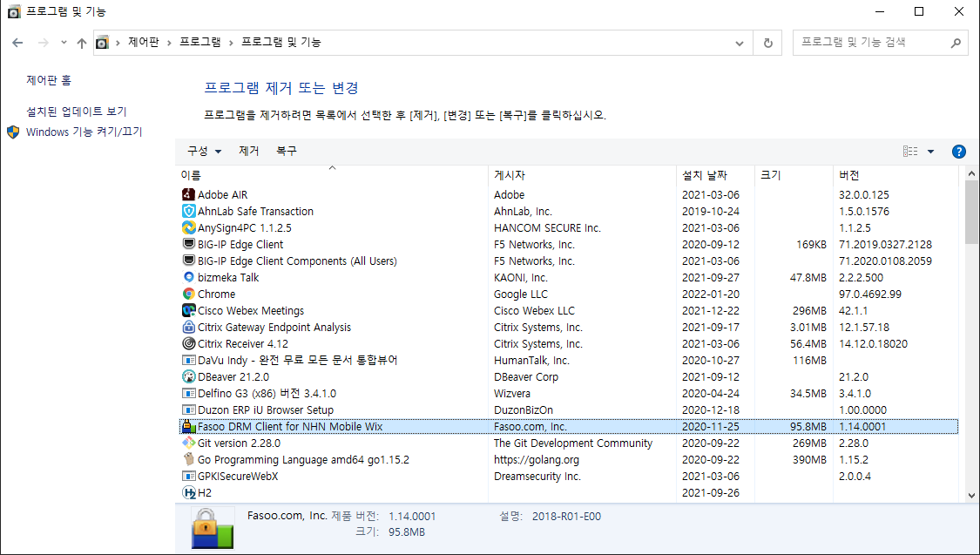Click the Duzon ERP iU Browser Setup icon

tap(189, 410)
